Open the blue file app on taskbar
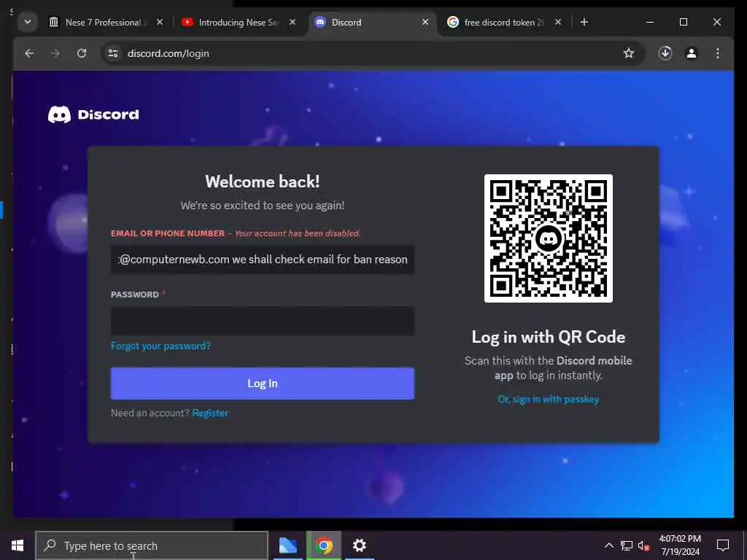Screen dimensions: 747x560 point(287,545)
